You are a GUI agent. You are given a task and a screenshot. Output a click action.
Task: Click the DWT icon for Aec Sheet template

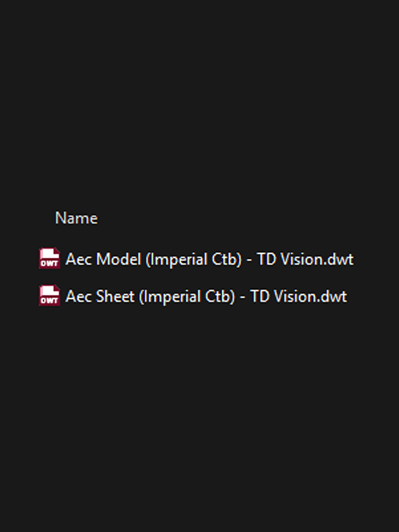pyautogui.click(x=49, y=296)
